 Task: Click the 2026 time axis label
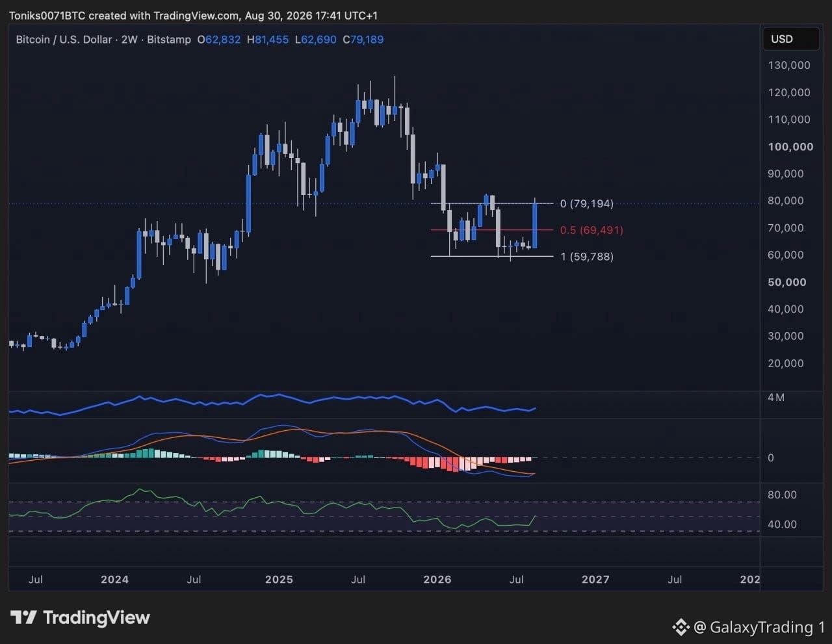(x=437, y=579)
